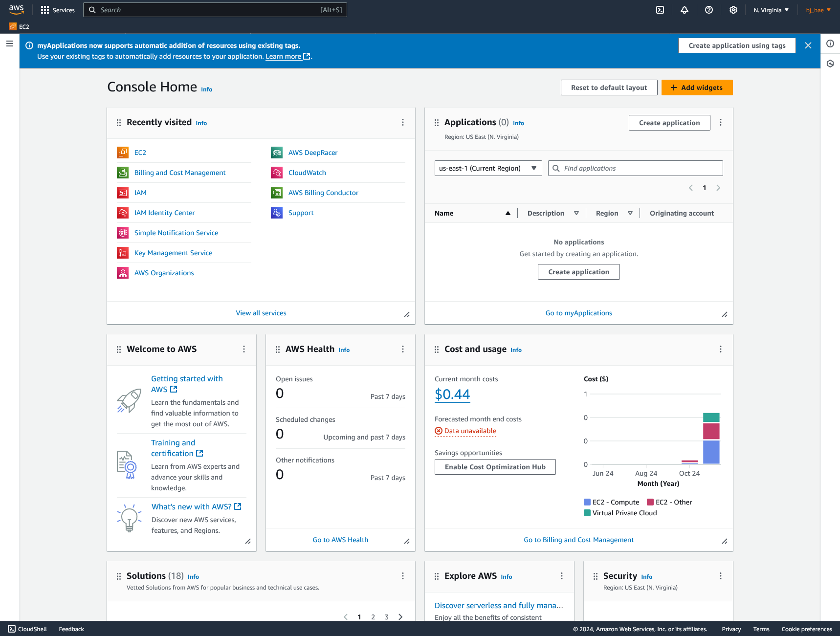Open the CloudShell terminal icon in top bar
The width and height of the screenshot is (840, 636).
click(x=660, y=10)
